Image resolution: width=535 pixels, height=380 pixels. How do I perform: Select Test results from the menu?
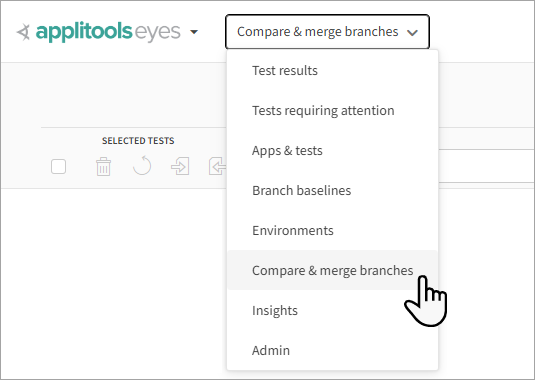tap(332, 71)
